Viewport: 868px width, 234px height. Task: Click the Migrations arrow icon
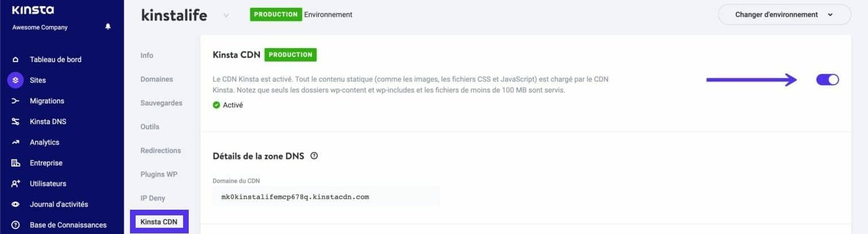click(15, 101)
